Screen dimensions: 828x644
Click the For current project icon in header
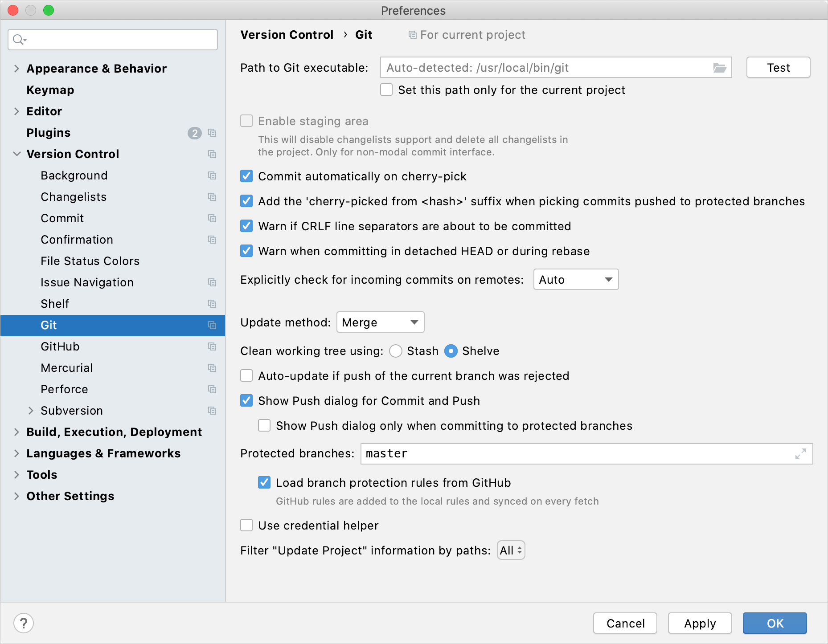tap(413, 35)
